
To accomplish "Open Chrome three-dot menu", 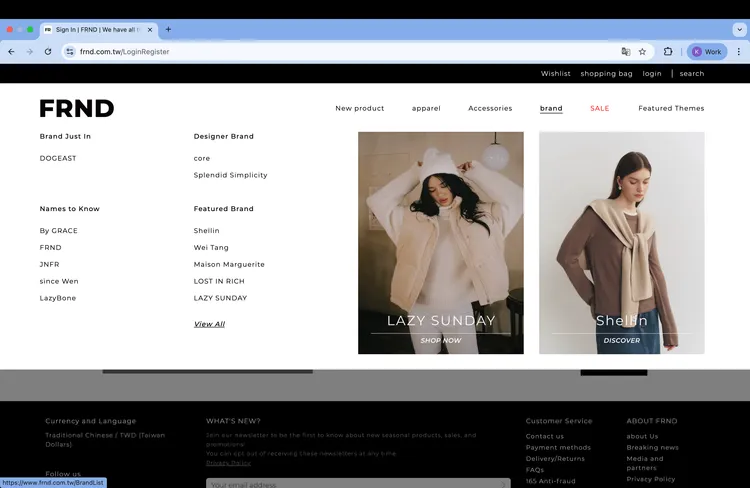I will tap(738, 51).
